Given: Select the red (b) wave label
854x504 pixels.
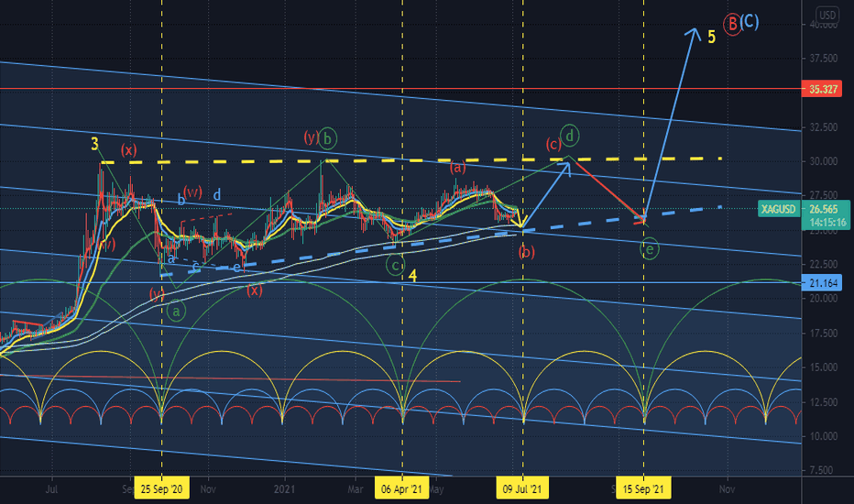Looking at the screenshot, I should [527, 252].
